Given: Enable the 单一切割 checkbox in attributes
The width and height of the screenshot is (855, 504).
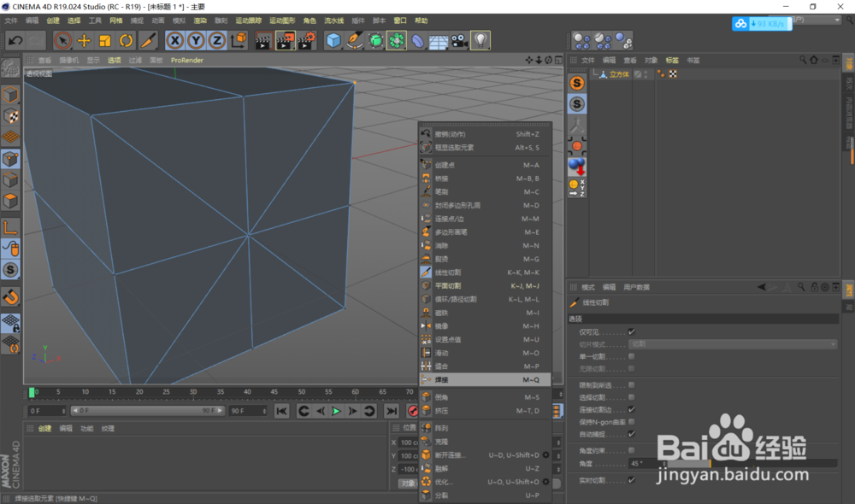Looking at the screenshot, I should pos(631,356).
